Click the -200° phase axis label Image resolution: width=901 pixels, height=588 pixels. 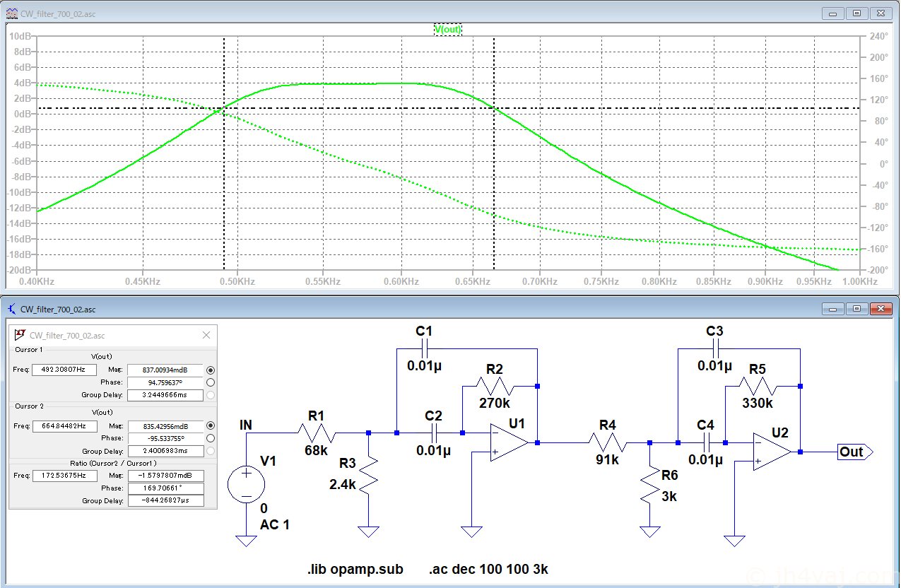(x=878, y=270)
